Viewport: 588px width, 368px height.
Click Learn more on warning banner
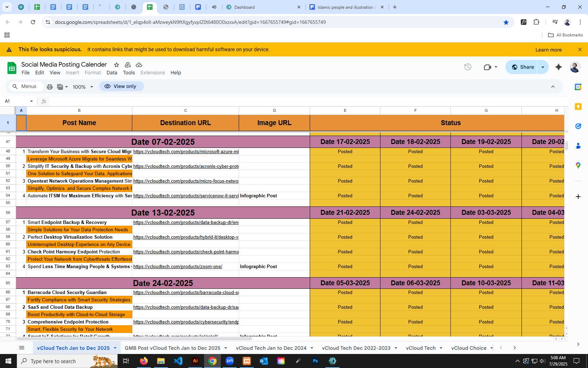click(x=548, y=50)
